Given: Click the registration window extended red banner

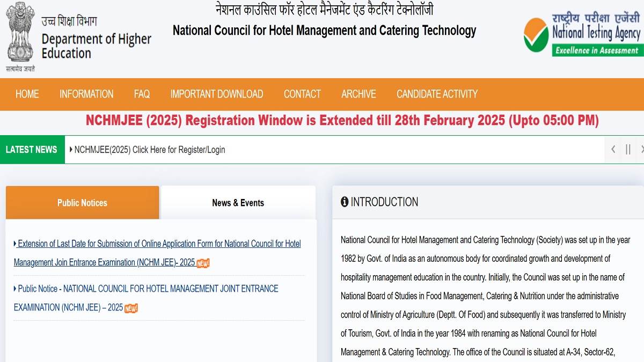Looking at the screenshot, I should [342, 120].
